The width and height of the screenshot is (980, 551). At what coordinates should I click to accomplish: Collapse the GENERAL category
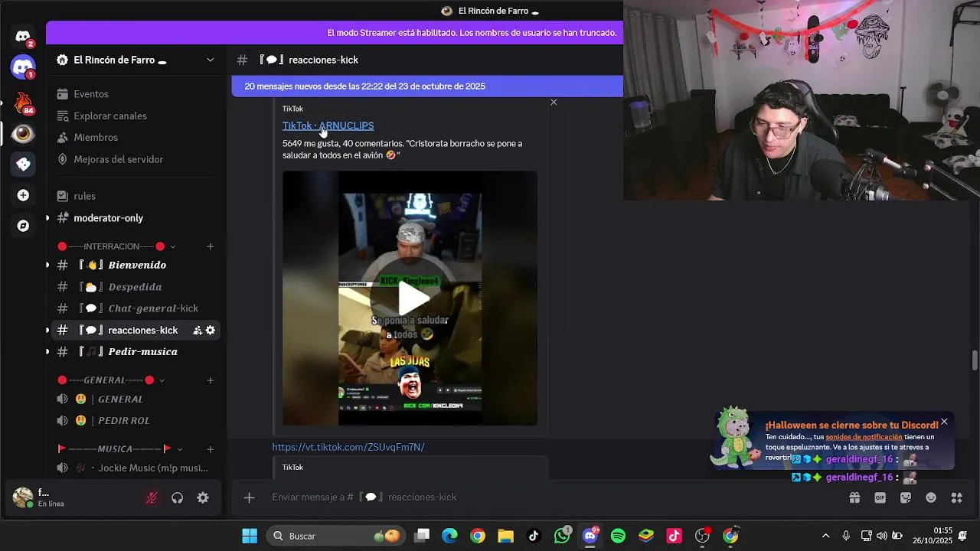pyautogui.click(x=111, y=380)
